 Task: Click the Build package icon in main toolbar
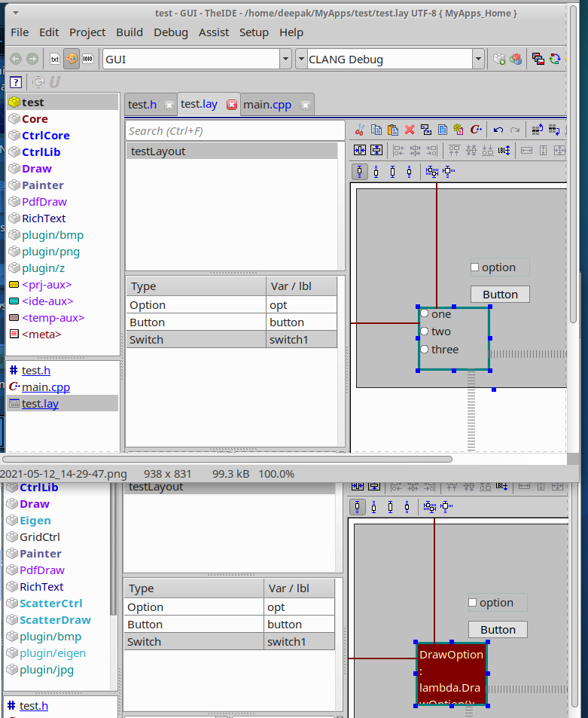499,59
